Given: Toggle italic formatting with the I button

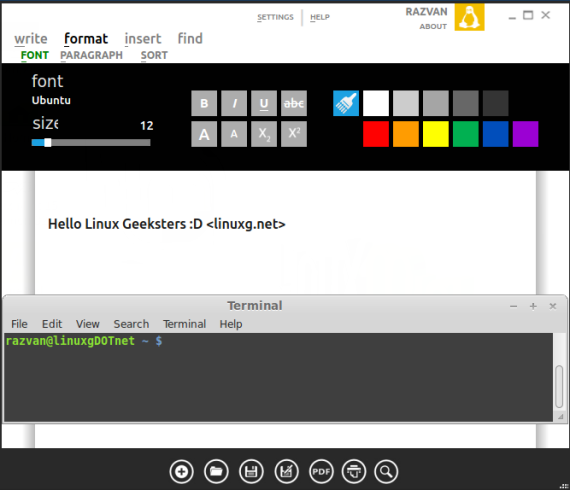Looking at the screenshot, I should point(234,103).
